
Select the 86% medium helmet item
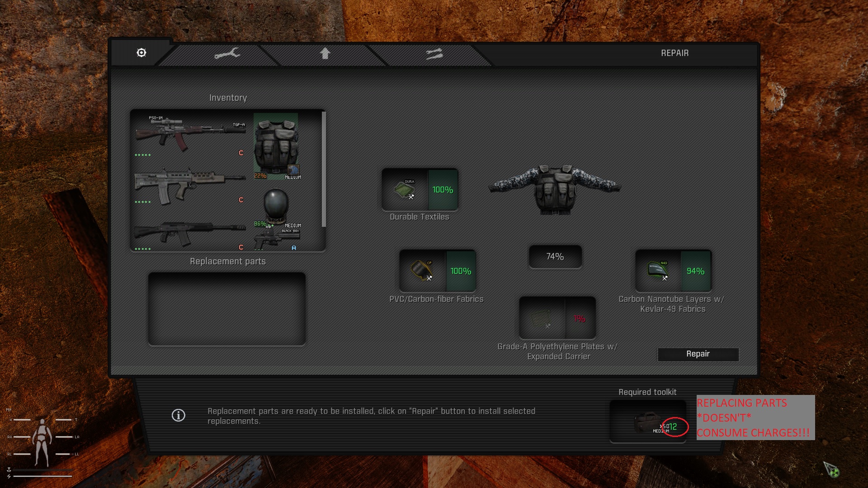pyautogui.click(x=276, y=206)
